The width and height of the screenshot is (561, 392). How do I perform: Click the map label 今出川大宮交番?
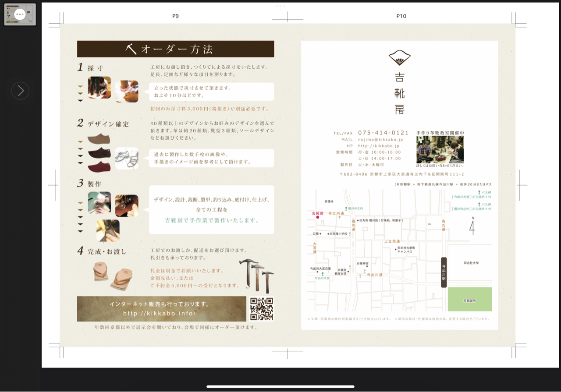[x=320, y=268]
